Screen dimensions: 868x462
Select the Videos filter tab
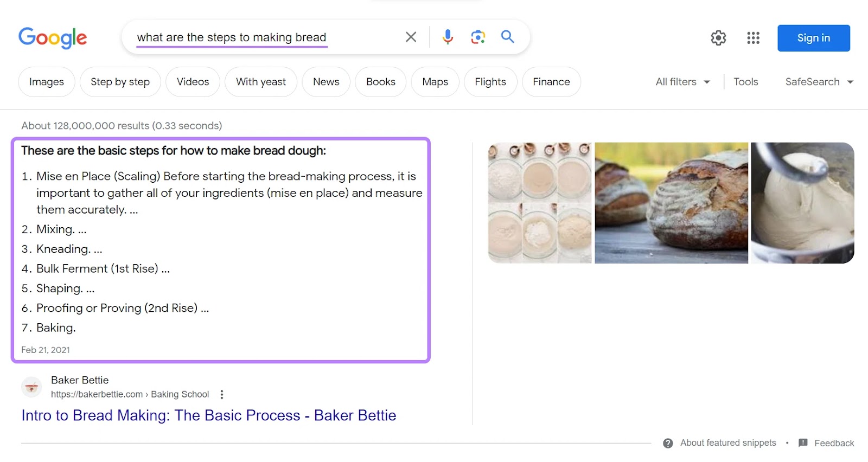pyautogui.click(x=193, y=82)
